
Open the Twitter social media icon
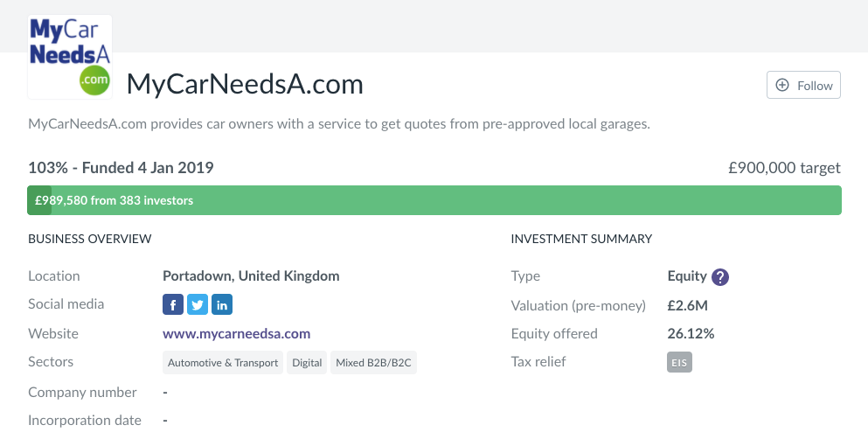(198, 304)
